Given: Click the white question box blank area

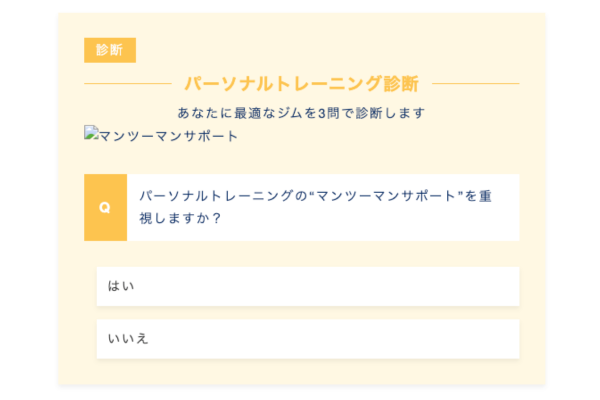Looking at the screenshot, I should 400,220.
